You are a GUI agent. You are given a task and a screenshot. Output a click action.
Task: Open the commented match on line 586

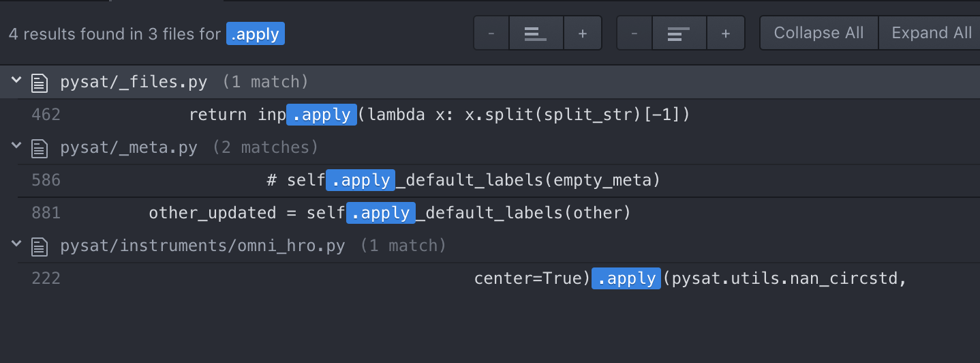tap(498, 180)
